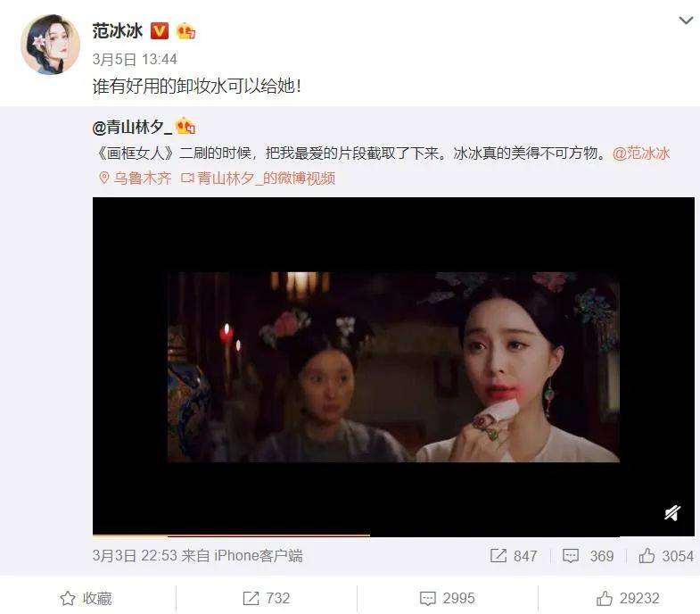Open the 2995 comments section
The image size is (700, 614).
pyautogui.click(x=448, y=598)
